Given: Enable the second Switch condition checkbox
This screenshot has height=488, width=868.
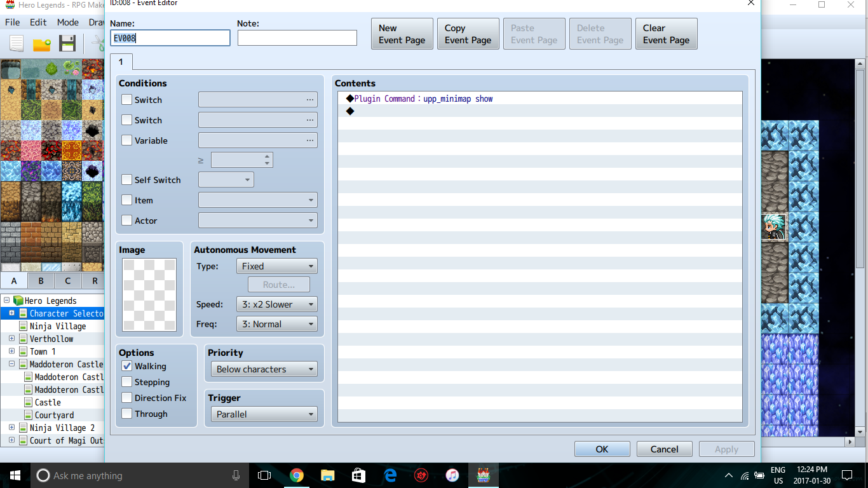Looking at the screenshot, I should pyautogui.click(x=127, y=120).
